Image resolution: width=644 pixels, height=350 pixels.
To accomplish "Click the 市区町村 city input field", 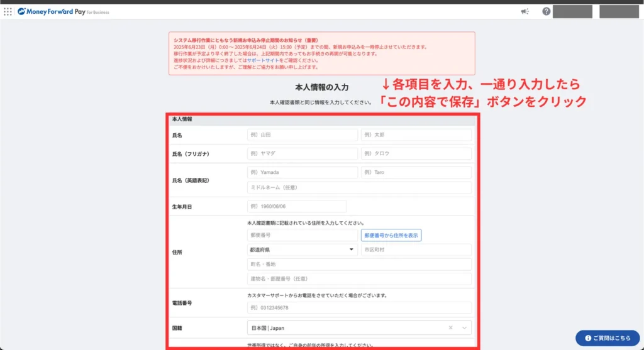I will coord(416,250).
